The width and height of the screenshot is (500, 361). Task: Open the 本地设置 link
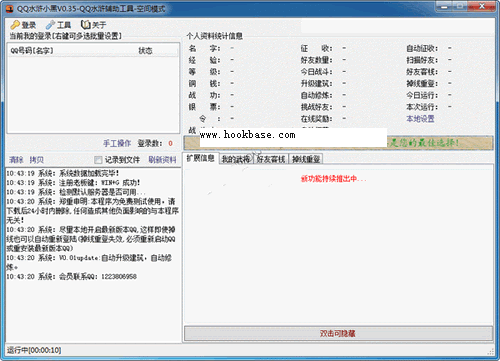tap(420, 119)
